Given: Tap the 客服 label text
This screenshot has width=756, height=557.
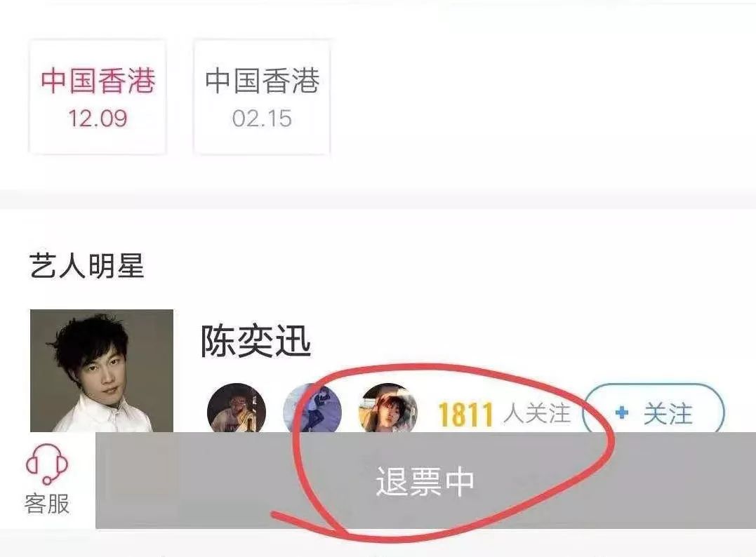Looking at the screenshot, I should [x=47, y=504].
